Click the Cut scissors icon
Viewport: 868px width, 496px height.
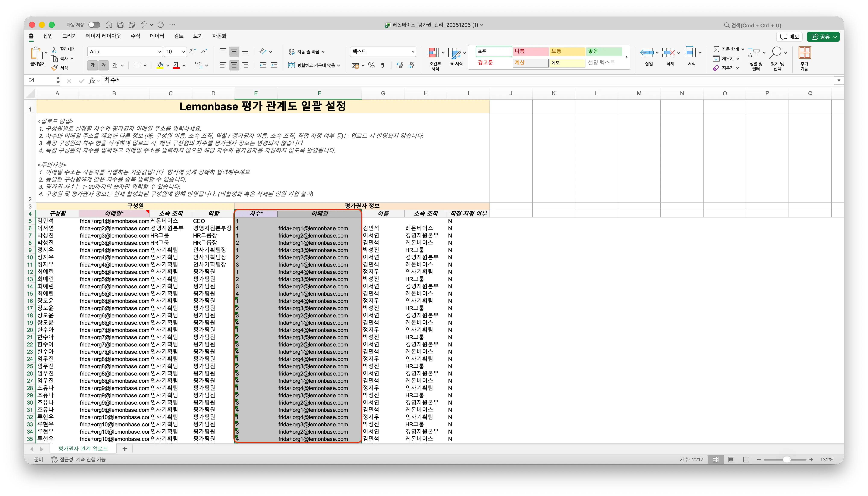pos(54,49)
